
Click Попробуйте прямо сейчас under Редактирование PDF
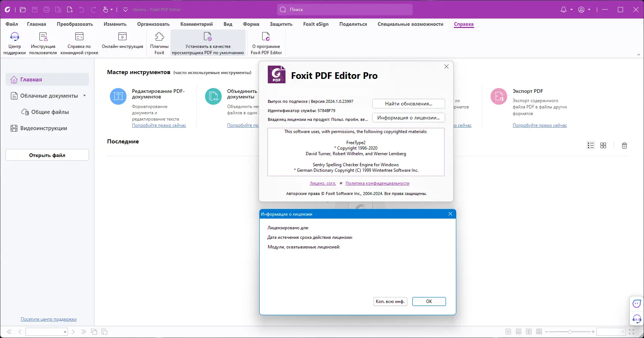pos(159,125)
